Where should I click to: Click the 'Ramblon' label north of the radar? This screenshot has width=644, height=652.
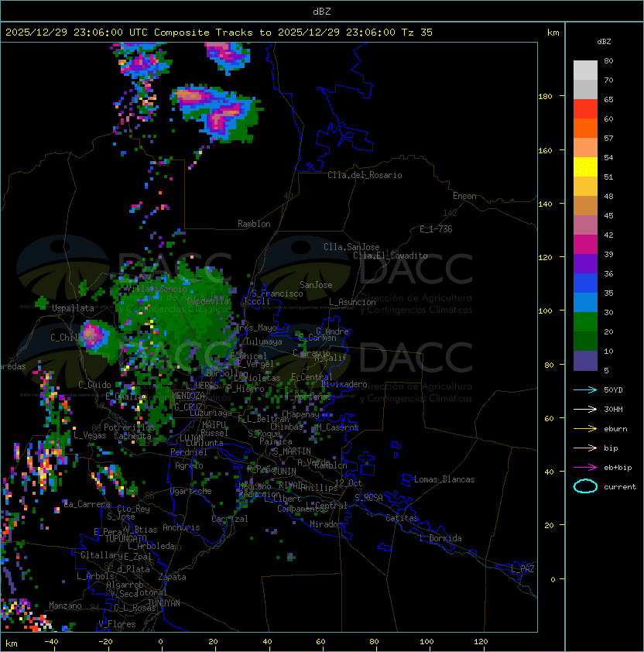tap(254, 224)
